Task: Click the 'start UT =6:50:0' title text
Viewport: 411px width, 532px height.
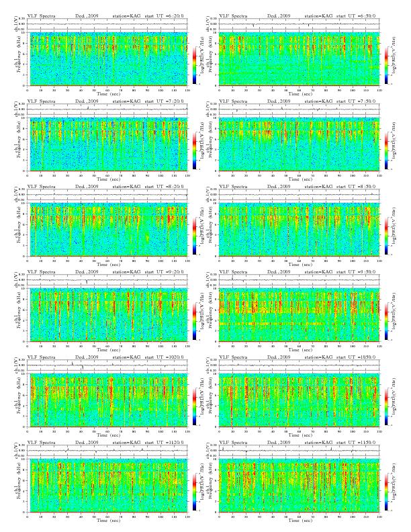Action: [357, 16]
